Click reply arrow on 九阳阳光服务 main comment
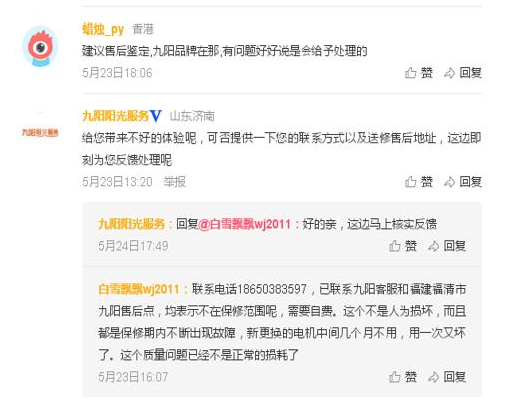 pyautogui.click(x=449, y=182)
